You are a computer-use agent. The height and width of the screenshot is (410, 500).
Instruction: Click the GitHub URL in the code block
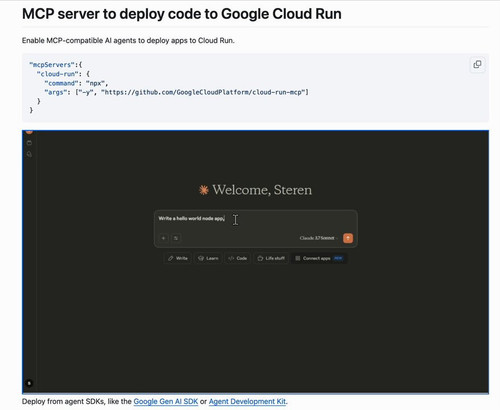[x=203, y=92]
